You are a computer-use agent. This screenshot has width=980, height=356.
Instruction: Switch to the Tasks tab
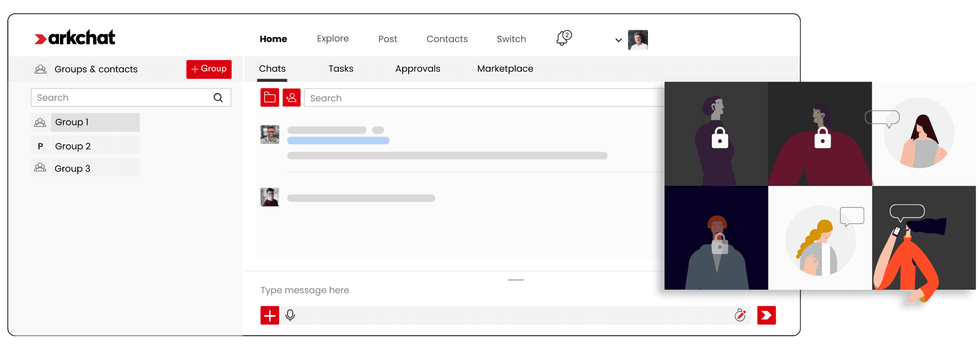coord(341,69)
